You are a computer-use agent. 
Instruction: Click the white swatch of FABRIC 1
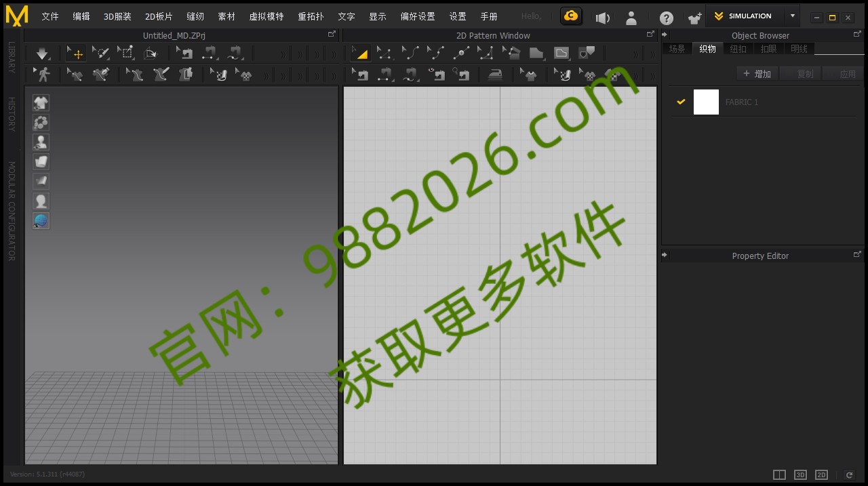click(706, 102)
